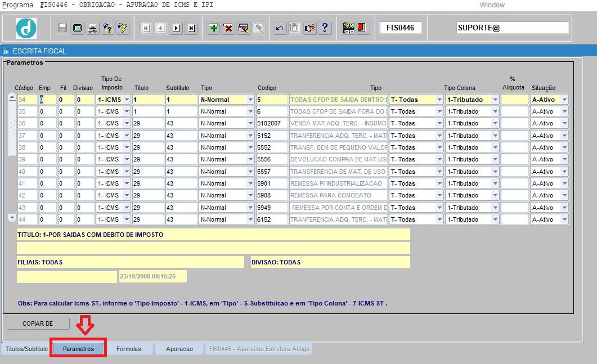This screenshot has height=364, width=597.
Task: Click the grayed-out pencil edit icon
Action: [x=258, y=28]
